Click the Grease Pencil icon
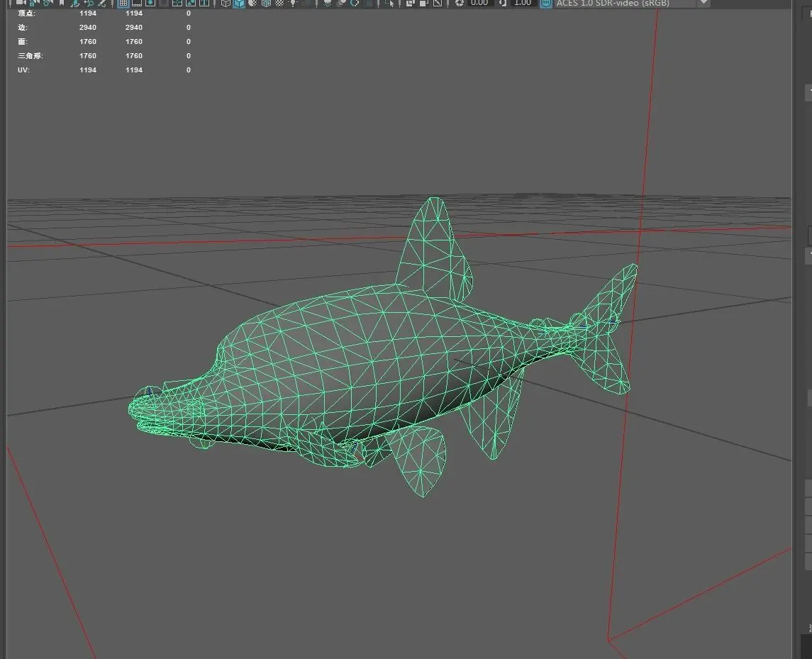The height and width of the screenshot is (659, 812). pos(102,3)
